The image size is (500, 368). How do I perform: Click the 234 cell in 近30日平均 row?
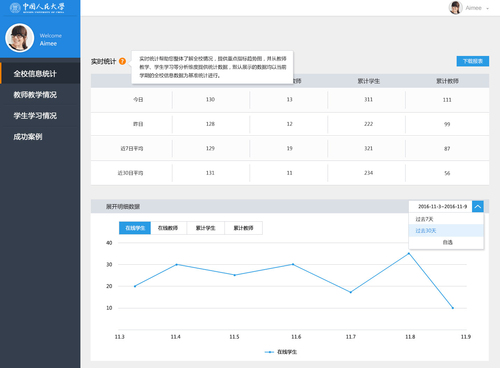[x=368, y=173]
